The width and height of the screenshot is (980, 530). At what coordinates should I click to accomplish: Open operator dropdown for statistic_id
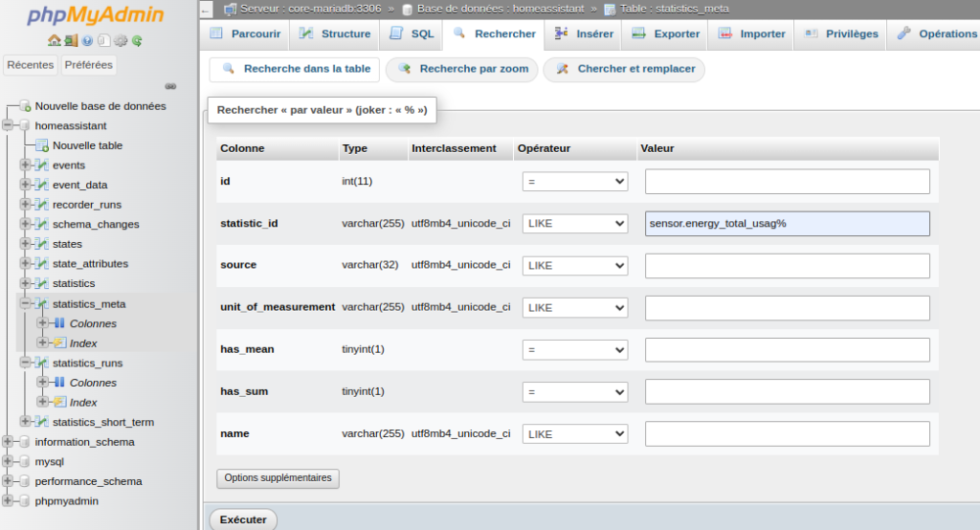coord(575,223)
